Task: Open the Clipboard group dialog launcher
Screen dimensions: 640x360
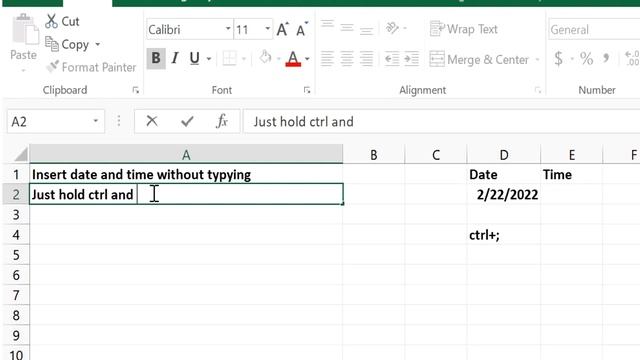Action: [x=136, y=90]
